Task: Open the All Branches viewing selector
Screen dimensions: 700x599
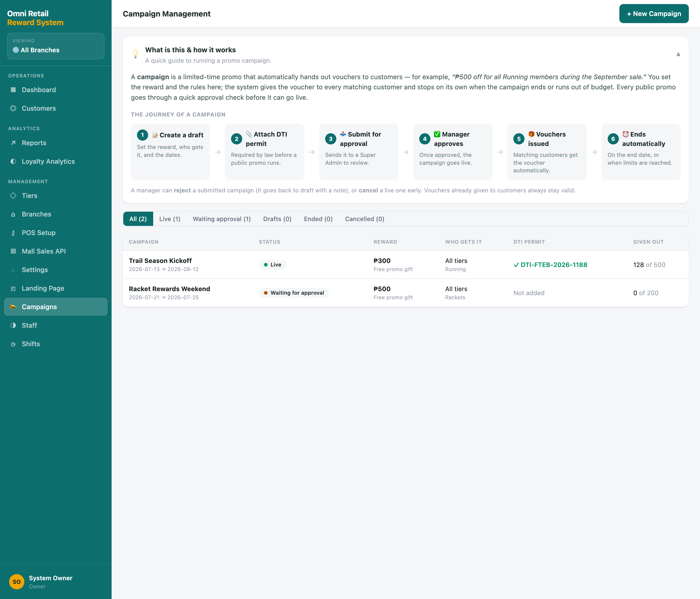Action: pos(56,46)
